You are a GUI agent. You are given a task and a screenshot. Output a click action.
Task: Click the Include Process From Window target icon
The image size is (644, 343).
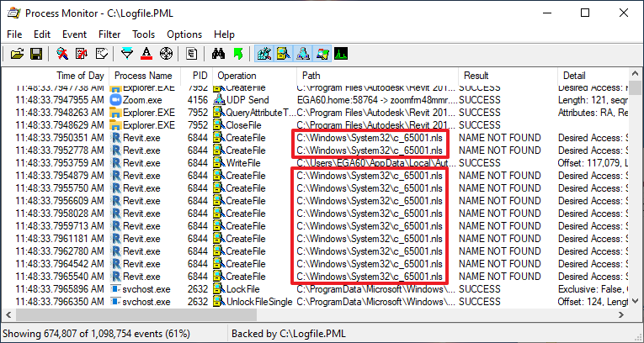(166, 54)
